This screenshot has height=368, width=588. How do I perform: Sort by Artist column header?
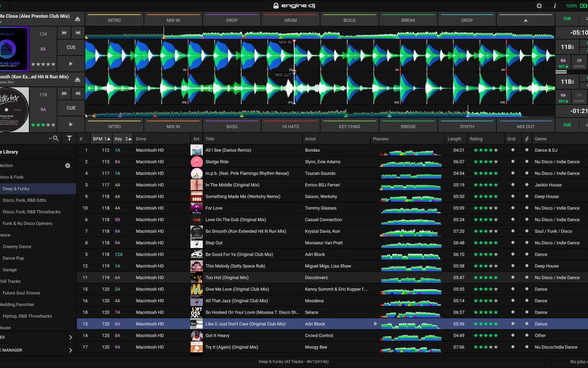pyautogui.click(x=337, y=139)
